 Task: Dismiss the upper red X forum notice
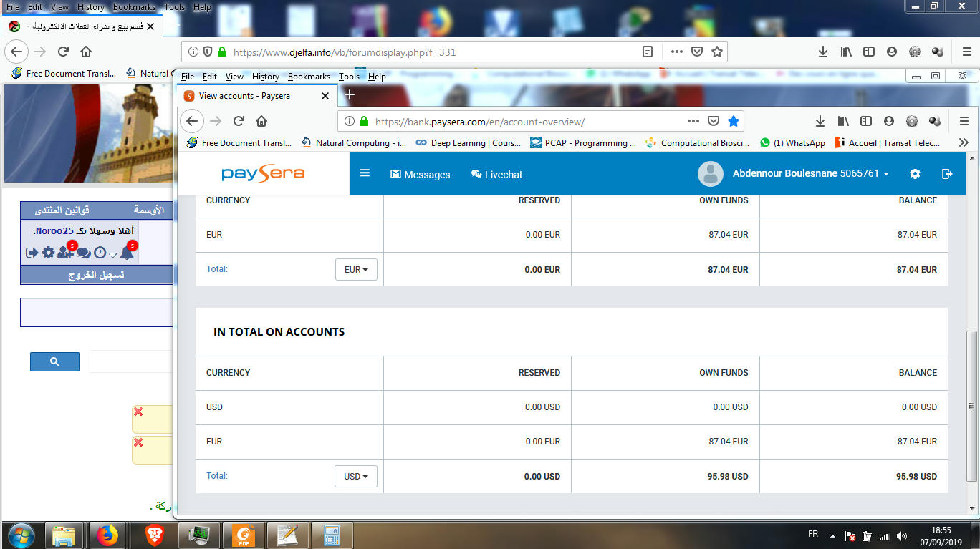(x=138, y=412)
